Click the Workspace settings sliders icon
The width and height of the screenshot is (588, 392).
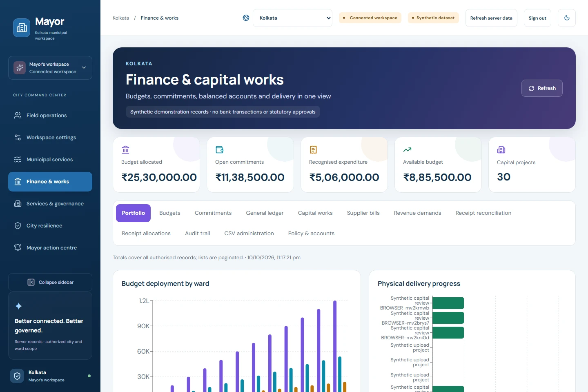coord(18,138)
